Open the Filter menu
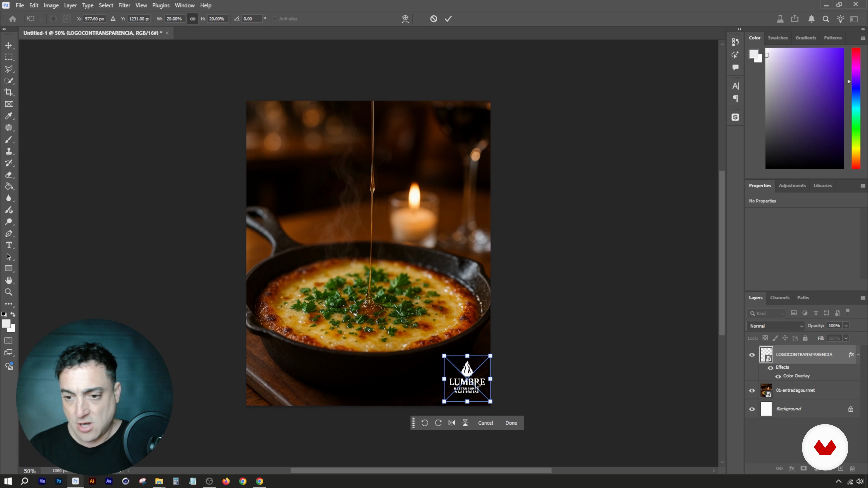Viewport: 868px width, 488px height. pyautogui.click(x=124, y=5)
